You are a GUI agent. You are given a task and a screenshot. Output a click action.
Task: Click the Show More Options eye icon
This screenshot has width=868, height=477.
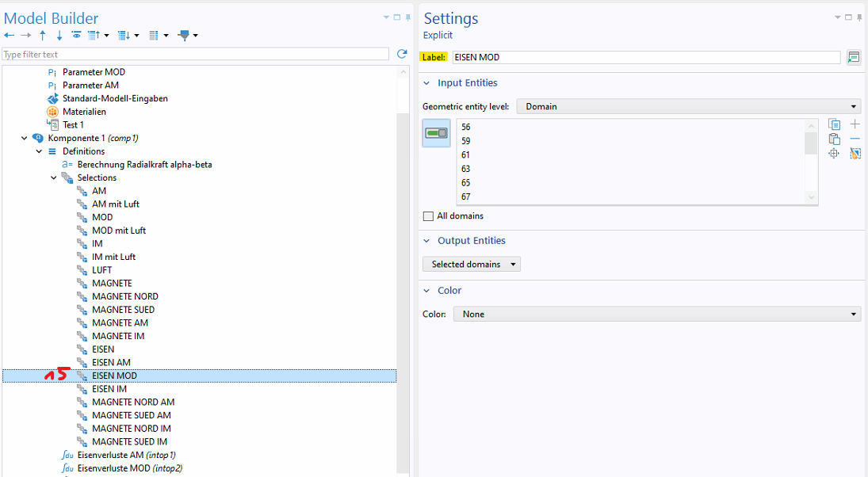click(76, 36)
